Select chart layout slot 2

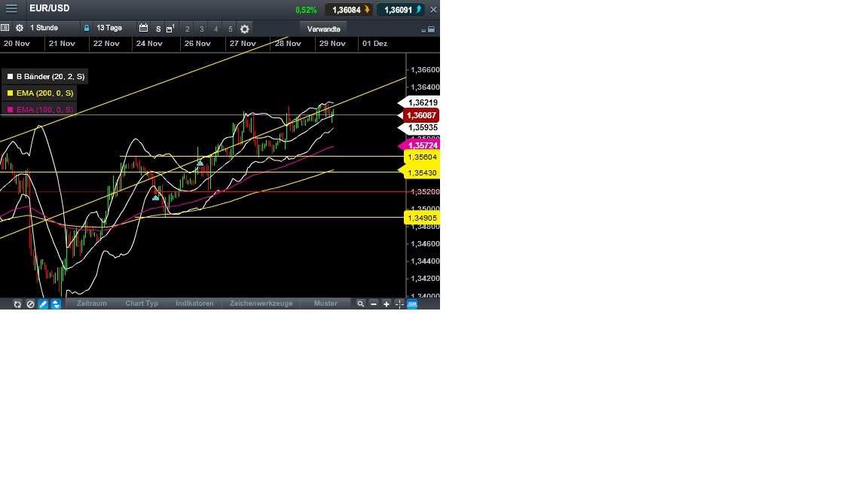tap(186, 29)
